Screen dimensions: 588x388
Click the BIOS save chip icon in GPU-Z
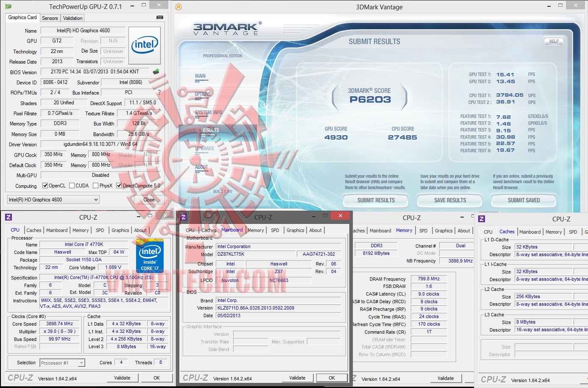pyautogui.click(x=156, y=72)
